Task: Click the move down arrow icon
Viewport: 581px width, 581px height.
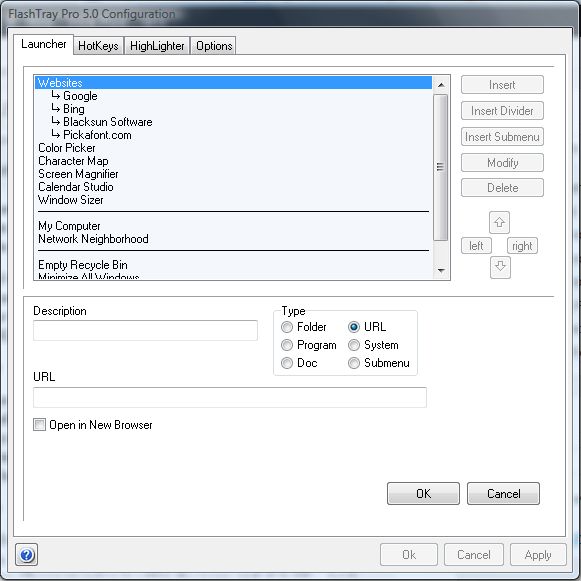Action: [x=500, y=267]
